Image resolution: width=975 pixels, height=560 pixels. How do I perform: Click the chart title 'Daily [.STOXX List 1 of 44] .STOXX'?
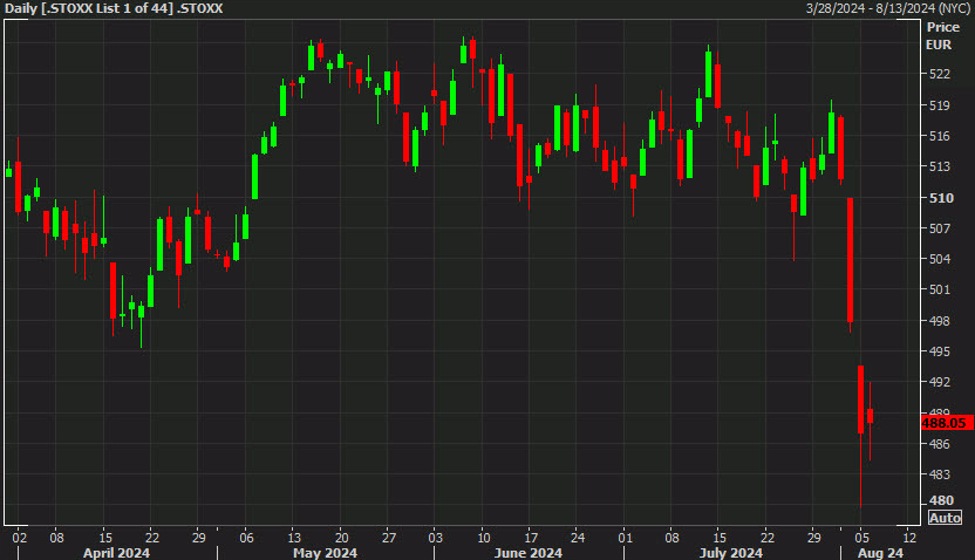tap(113, 9)
